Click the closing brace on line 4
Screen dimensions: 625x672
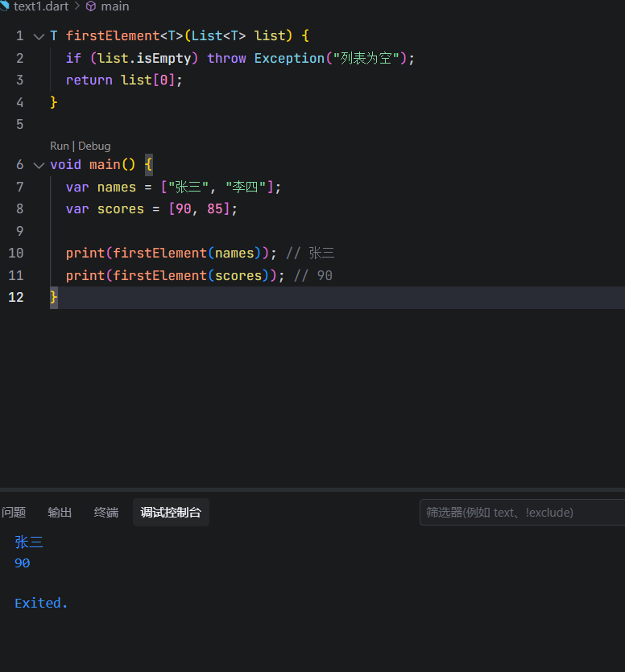click(x=54, y=102)
